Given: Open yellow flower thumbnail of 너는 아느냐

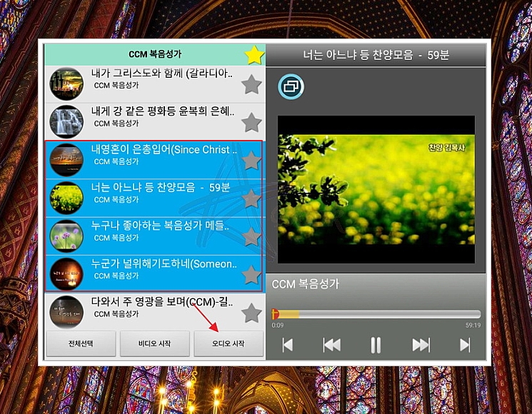Looking at the screenshot, I should [66, 198].
